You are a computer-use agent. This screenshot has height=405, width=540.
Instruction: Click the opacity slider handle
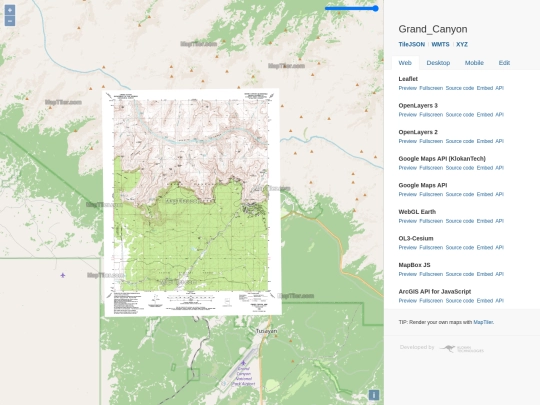pos(375,9)
